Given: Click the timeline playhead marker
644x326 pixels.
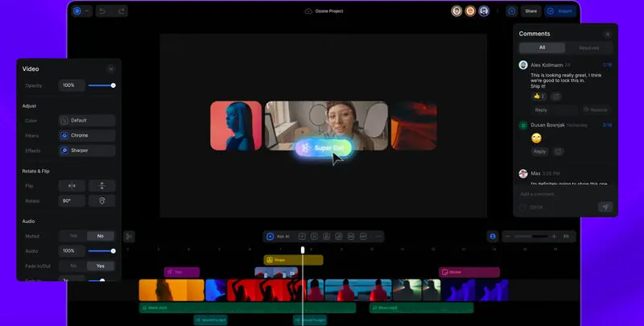Looking at the screenshot, I should (303, 250).
